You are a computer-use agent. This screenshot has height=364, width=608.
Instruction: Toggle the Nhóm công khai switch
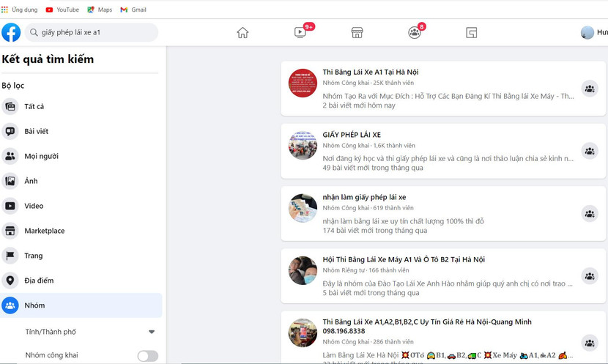pyautogui.click(x=148, y=356)
